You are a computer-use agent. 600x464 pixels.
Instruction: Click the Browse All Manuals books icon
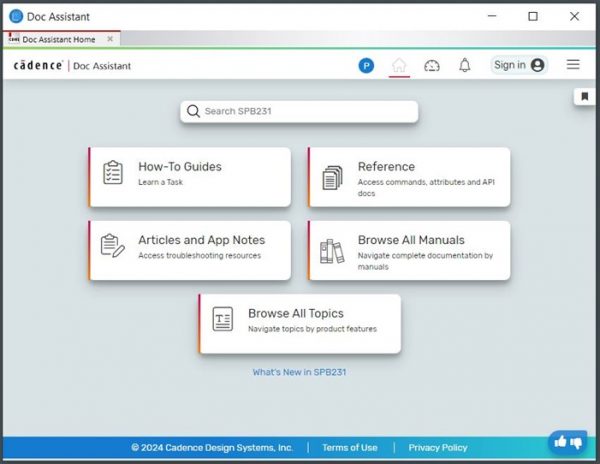point(332,251)
